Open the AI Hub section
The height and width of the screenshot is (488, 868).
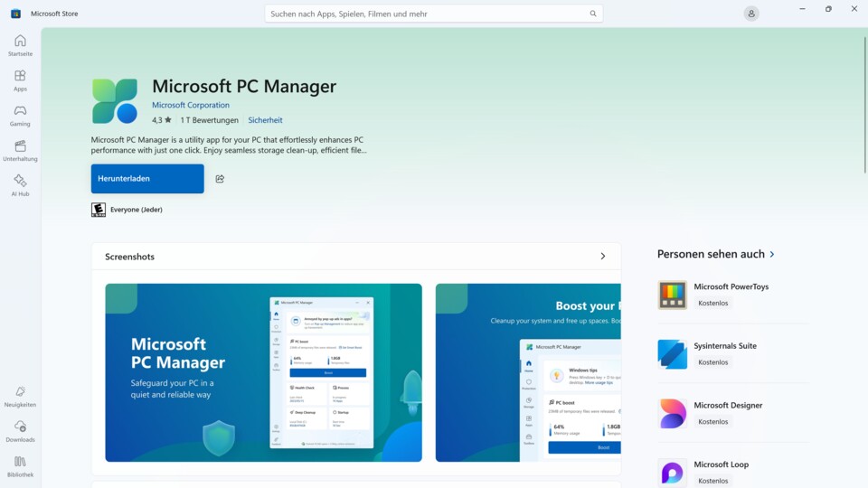pos(20,185)
